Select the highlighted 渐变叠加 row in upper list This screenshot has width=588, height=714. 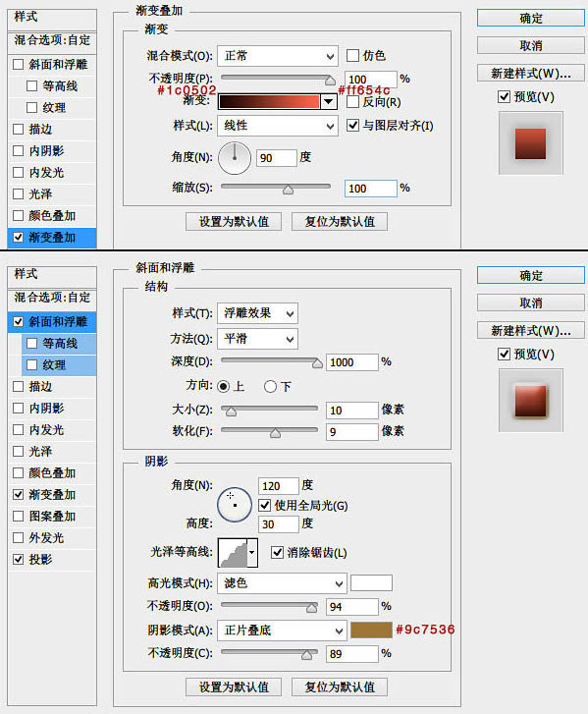point(52,238)
